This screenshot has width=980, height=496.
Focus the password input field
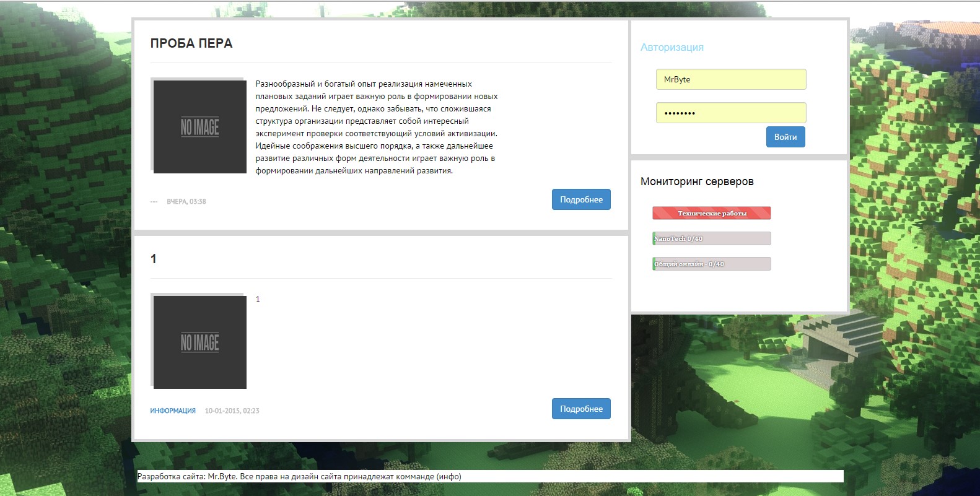tap(730, 113)
